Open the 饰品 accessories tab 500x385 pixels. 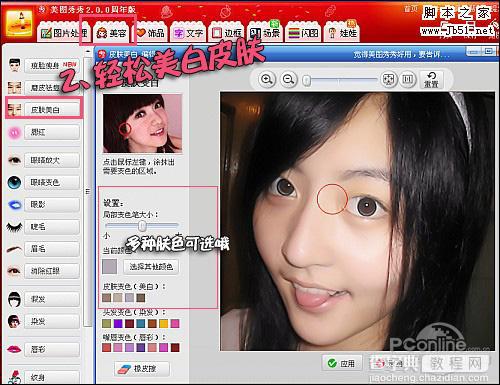click(x=151, y=33)
